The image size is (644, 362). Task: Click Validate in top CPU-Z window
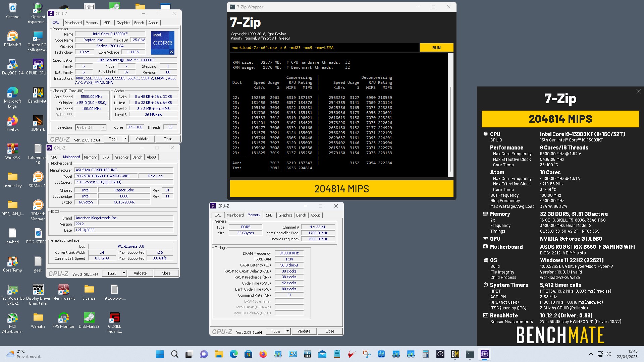click(x=142, y=139)
